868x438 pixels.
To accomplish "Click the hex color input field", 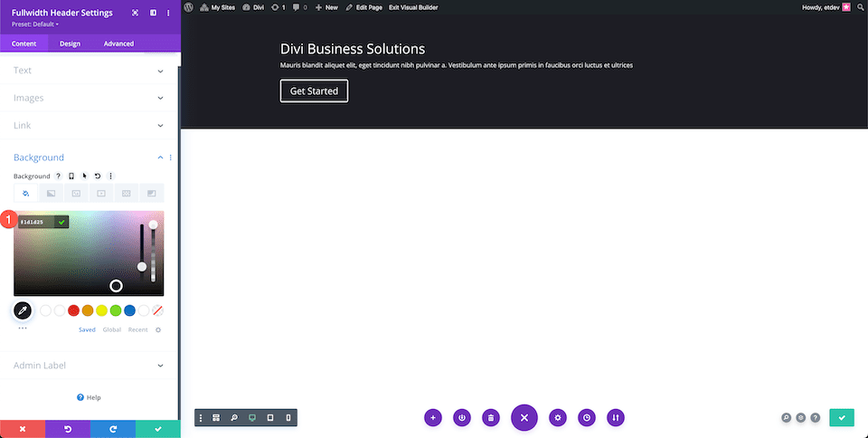I will pos(36,222).
